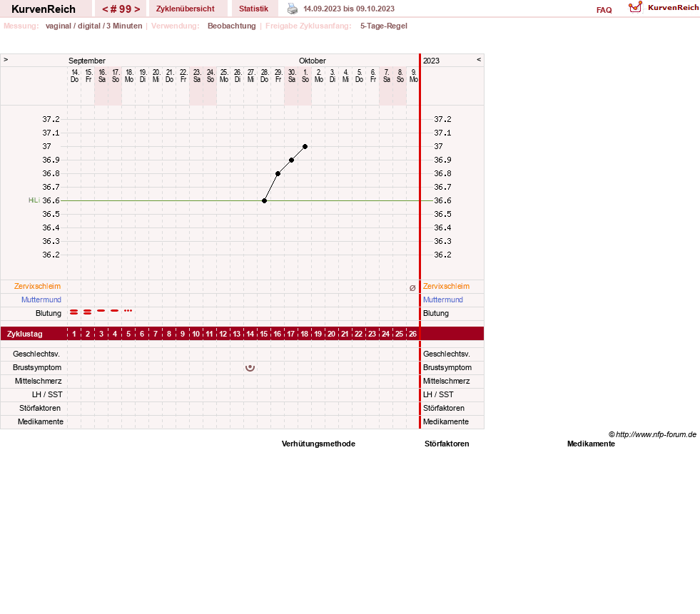
Task: Click the left LH / SST row label
Action: coord(47,394)
